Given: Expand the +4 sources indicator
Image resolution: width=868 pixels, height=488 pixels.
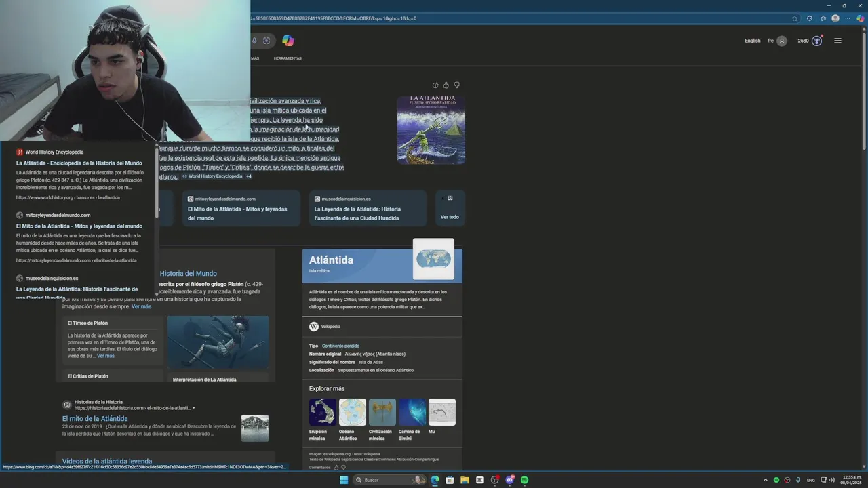Looking at the screenshot, I should pos(249,176).
